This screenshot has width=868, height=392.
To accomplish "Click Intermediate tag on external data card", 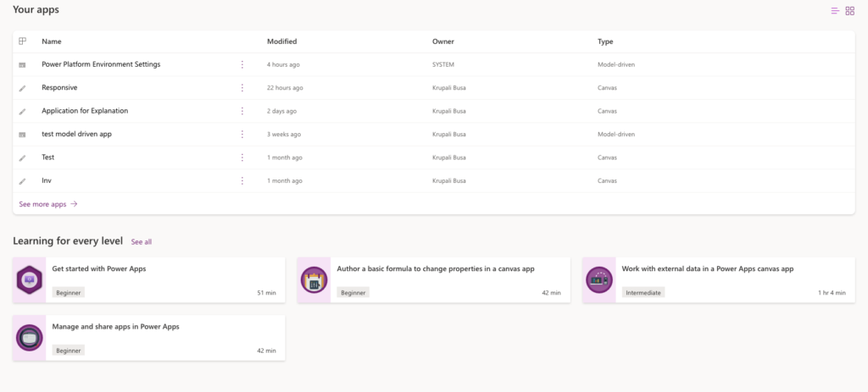I will coord(643,292).
